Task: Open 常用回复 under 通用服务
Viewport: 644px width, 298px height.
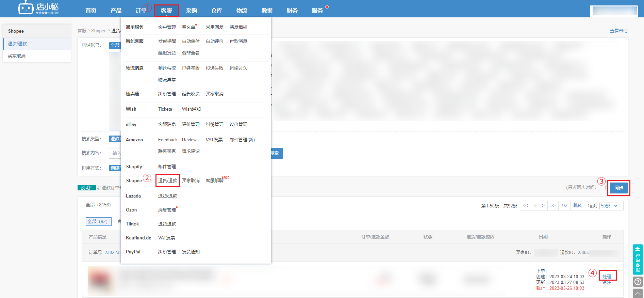Action: [x=215, y=27]
